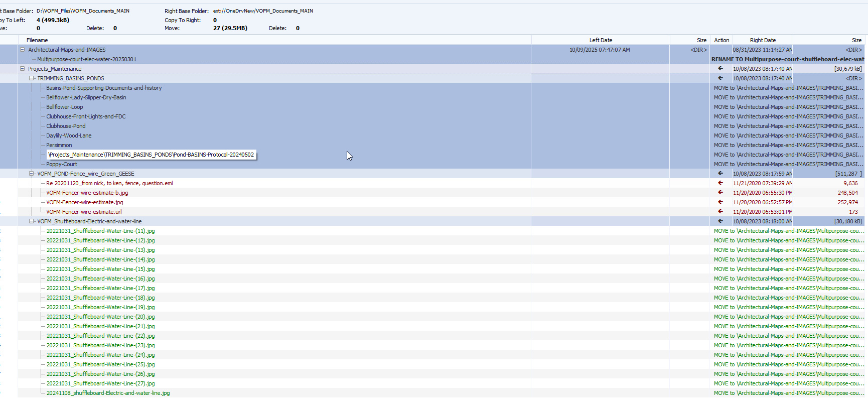Select the Clubhouse-Pond folder row
This screenshot has width=868, height=411.
66,126
